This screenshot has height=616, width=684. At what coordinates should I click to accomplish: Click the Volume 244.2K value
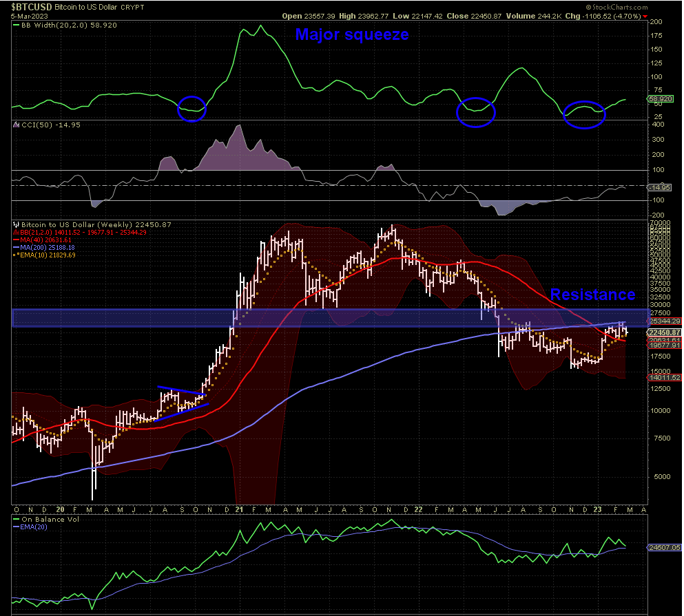click(x=534, y=16)
